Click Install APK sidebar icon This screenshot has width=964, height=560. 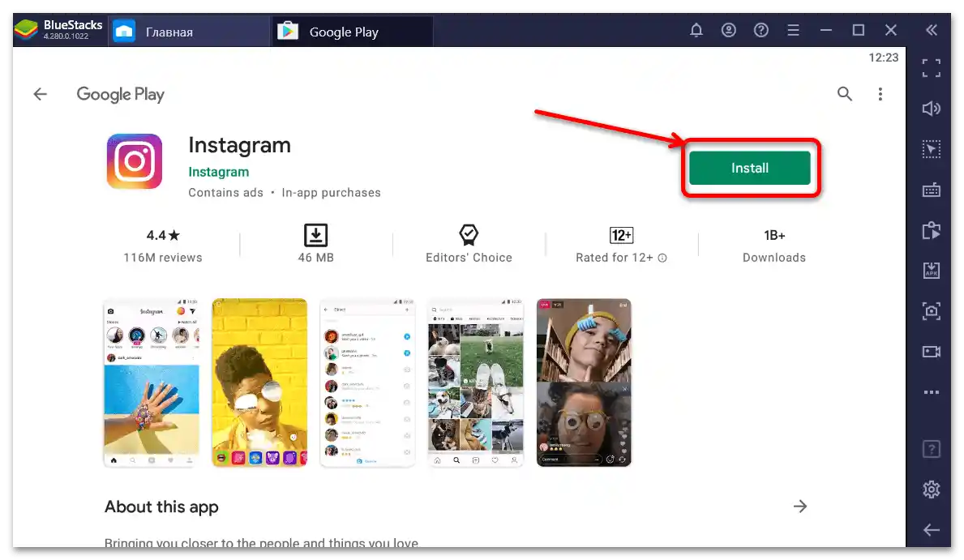(x=932, y=271)
